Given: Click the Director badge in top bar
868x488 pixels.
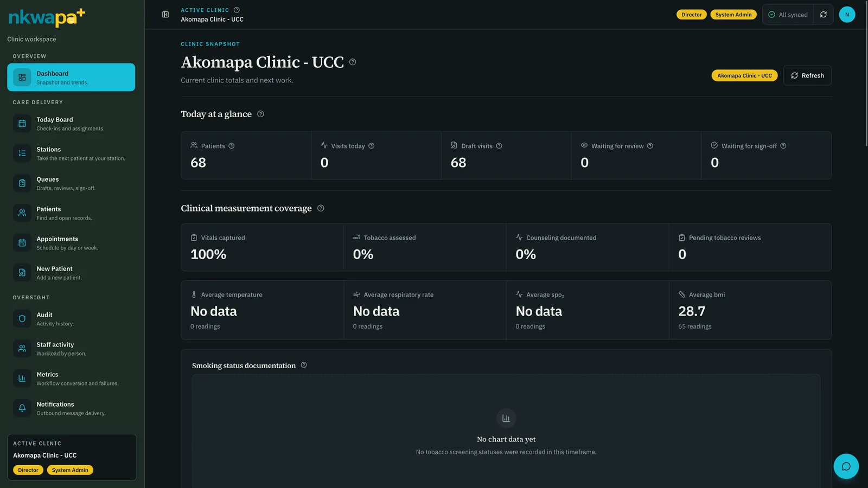Looking at the screenshot, I should [x=692, y=15].
